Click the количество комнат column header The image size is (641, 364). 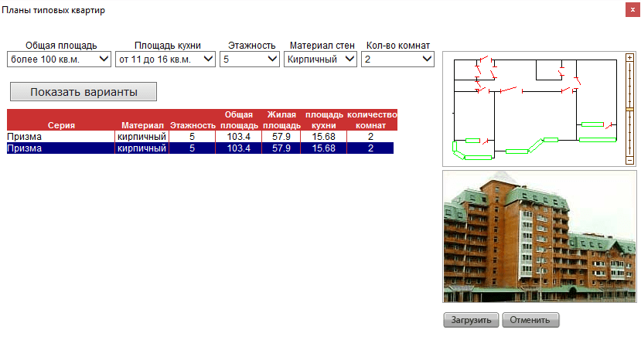(x=372, y=120)
